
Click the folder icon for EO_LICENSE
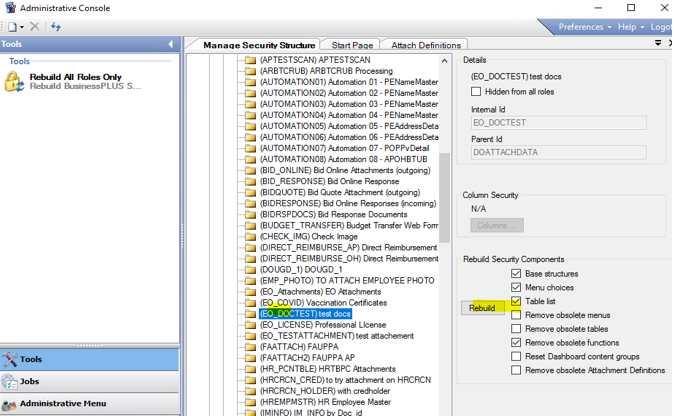(251, 325)
